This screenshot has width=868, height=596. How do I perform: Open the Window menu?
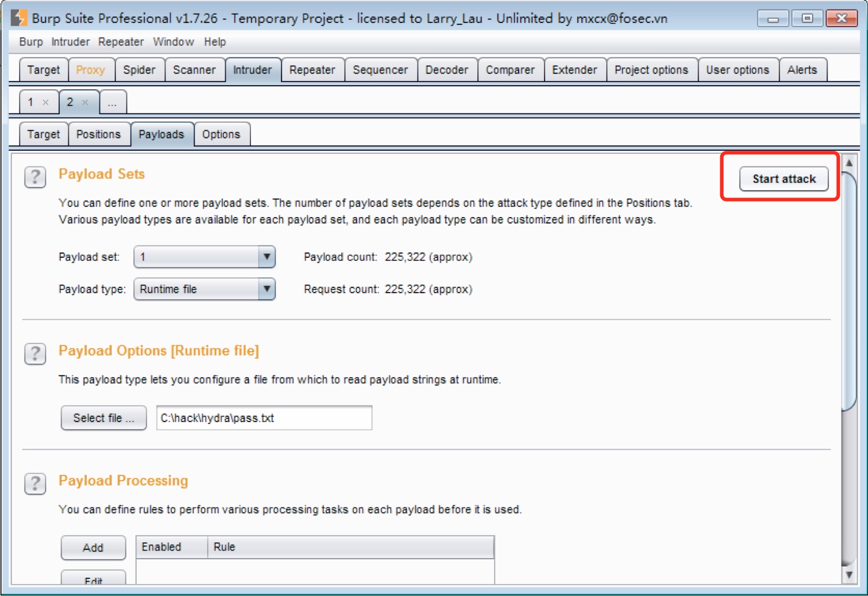point(173,42)
